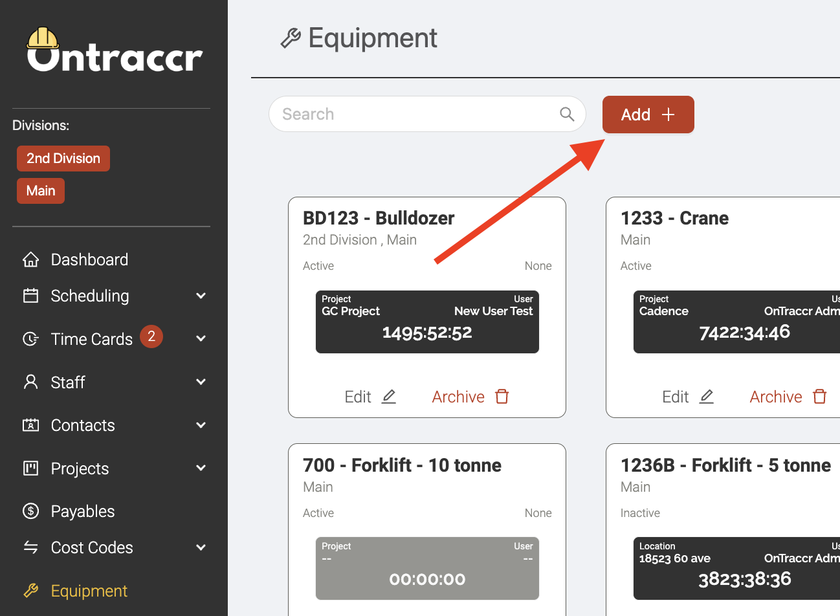Go to Payables in the sidebar
Image resolution: width=840 pixels, height=616 pixels.
pos(83,511)
